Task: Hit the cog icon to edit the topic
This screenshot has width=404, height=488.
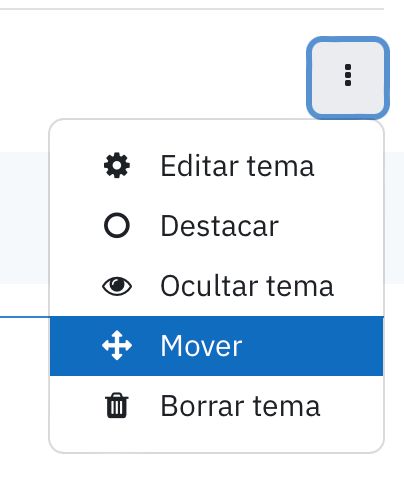Action: 117,165
